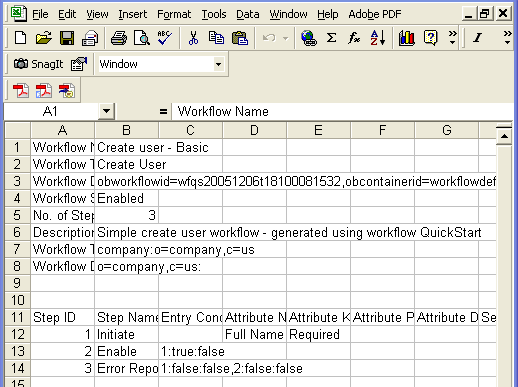This screenshot has width=518, height=387.
Task: Open Print Preview magnifier icon
Action: coord(142,38)
